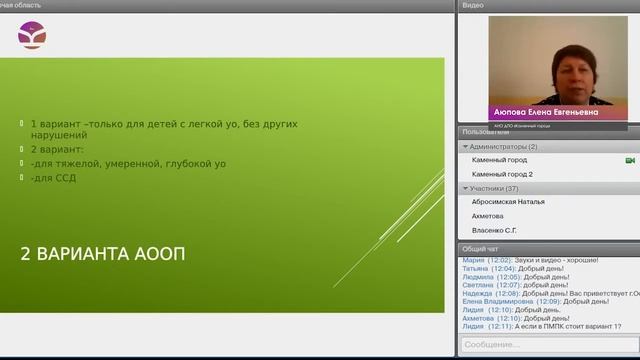Click the Сообщение chat input field
Screen dimensions: 640x360
(550, 344)
